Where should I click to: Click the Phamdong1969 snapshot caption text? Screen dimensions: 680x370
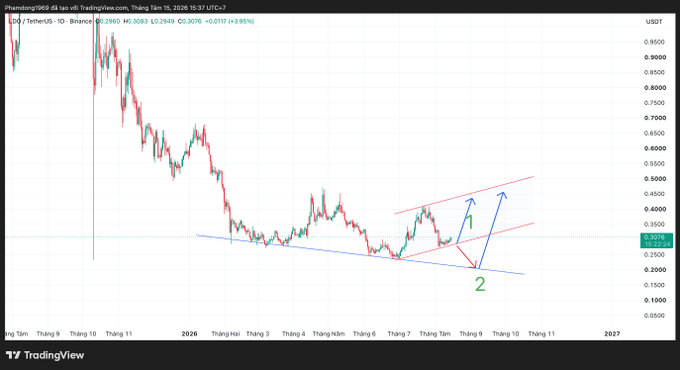pyautogui.click(x=115, y=8)
